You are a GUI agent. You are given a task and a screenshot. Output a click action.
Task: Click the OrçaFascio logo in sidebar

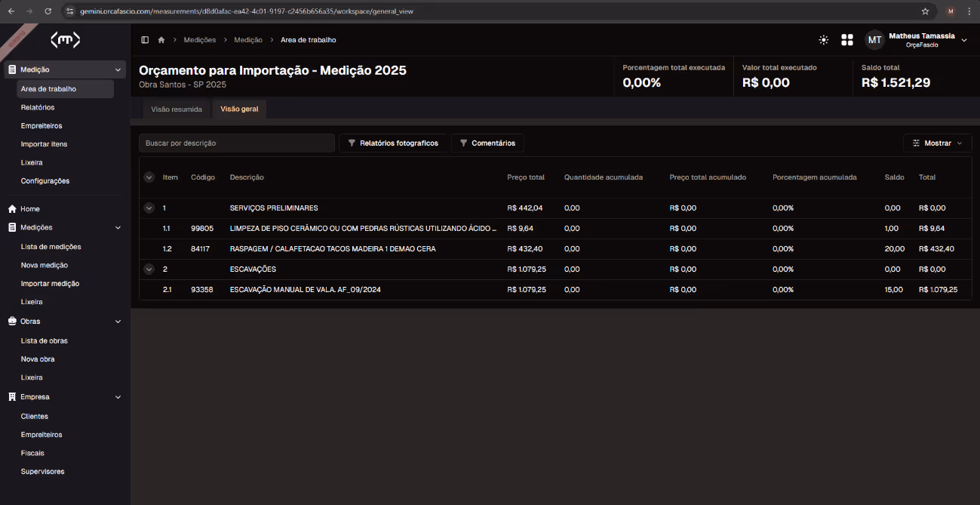pyautogui.click(x=65, y=40)
